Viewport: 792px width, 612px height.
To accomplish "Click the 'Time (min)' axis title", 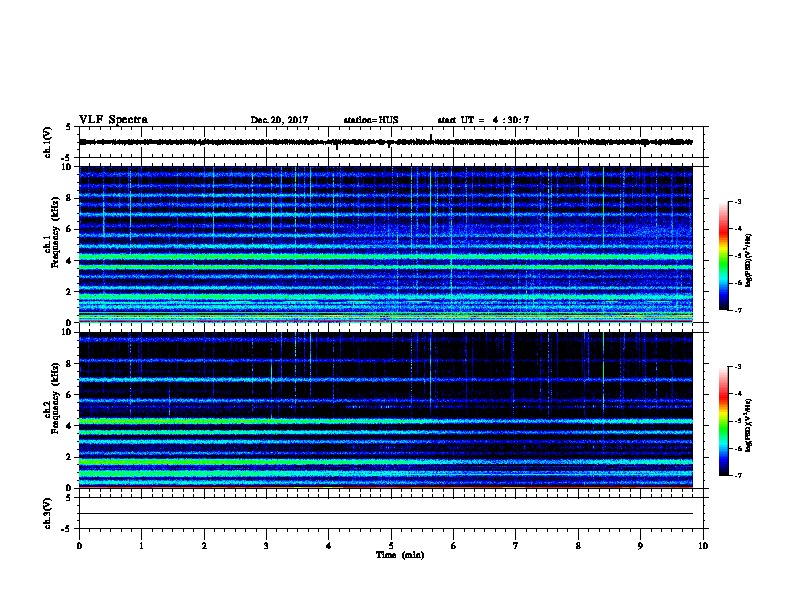I will (400, 555).
